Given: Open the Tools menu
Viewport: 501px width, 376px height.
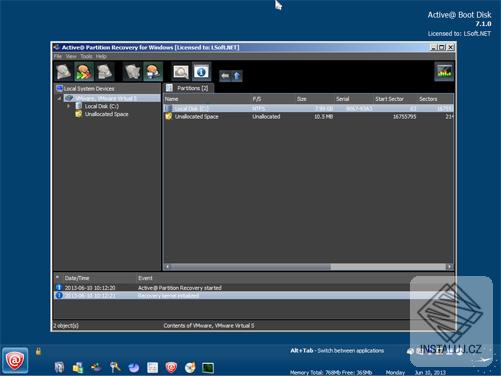Looking at the screenshot, I should (86, 56).
